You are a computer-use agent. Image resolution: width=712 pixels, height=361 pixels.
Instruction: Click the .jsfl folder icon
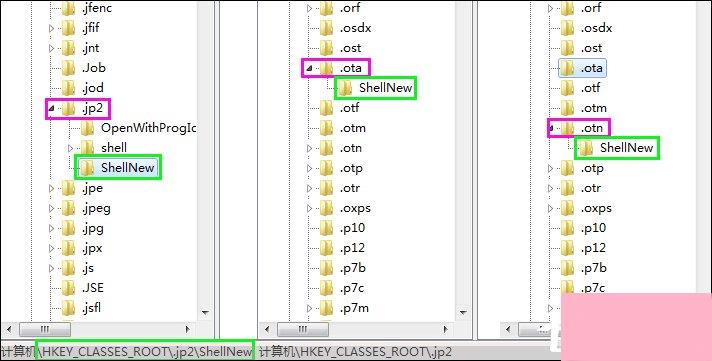[x=68, y=308]
